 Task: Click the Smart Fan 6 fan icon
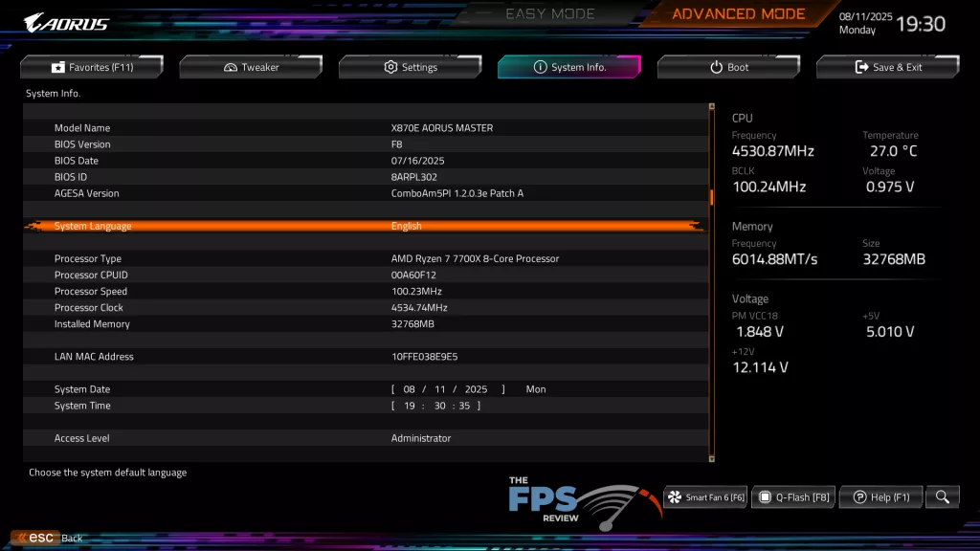coord(675,497)
